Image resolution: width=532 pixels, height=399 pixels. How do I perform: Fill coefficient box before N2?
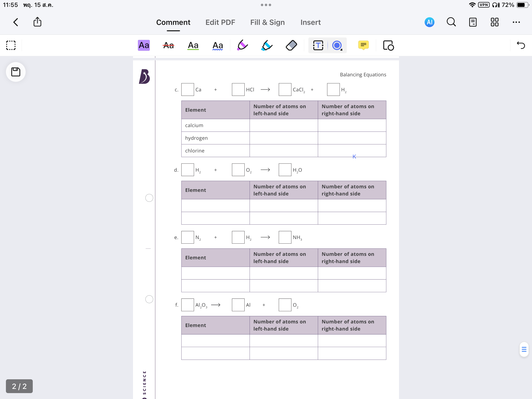pos(188,237)
